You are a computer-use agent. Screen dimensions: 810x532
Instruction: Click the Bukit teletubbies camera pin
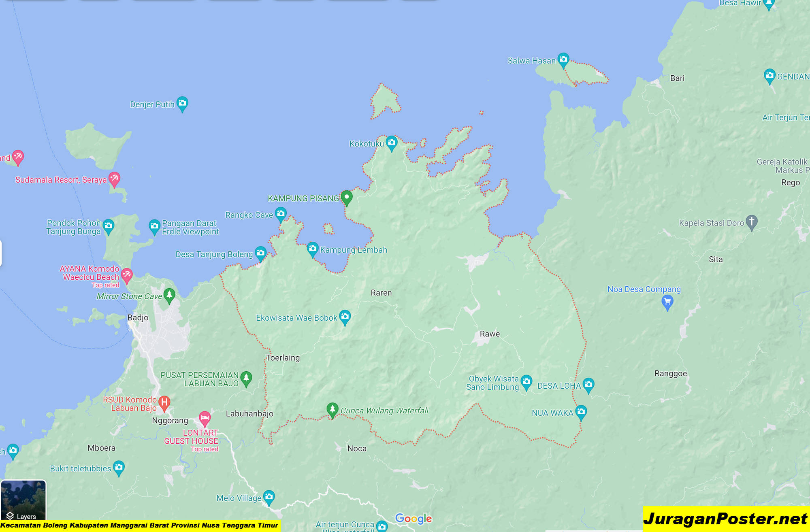click(x=119, y=468)
